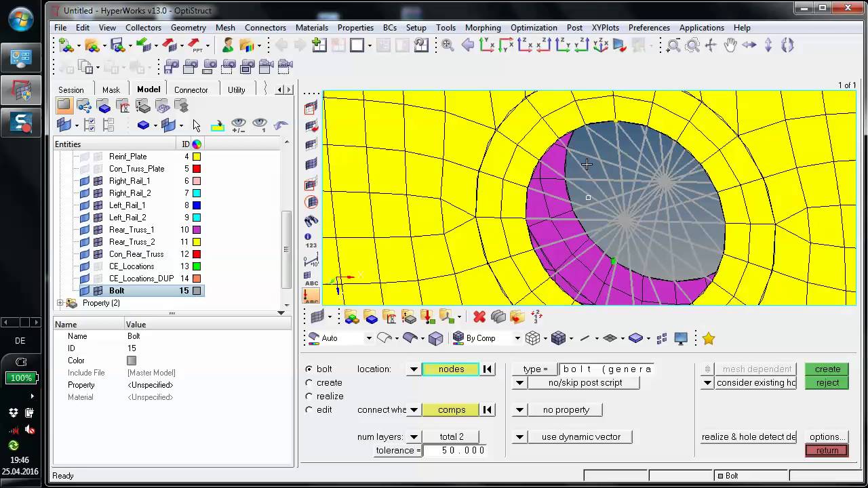Screen dimensions: 868x488
Task: Open the Auto geometry color mode dropdown
Action: coord(369,338)
